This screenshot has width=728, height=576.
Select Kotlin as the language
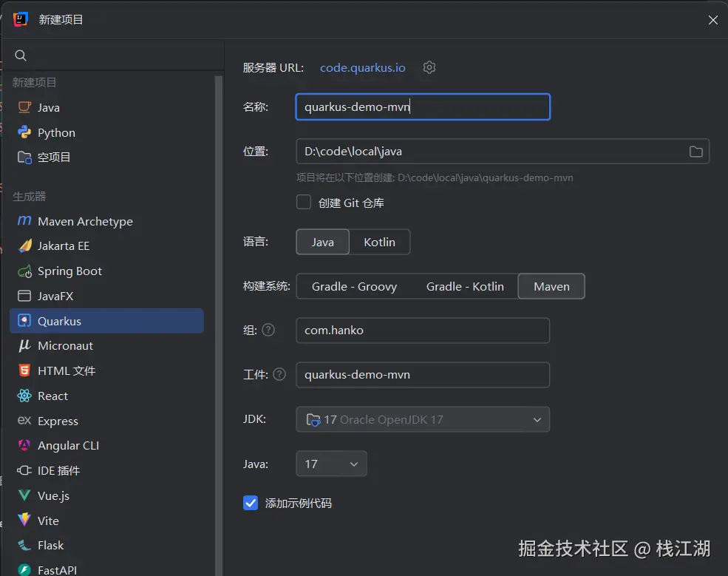coord(379,242)
